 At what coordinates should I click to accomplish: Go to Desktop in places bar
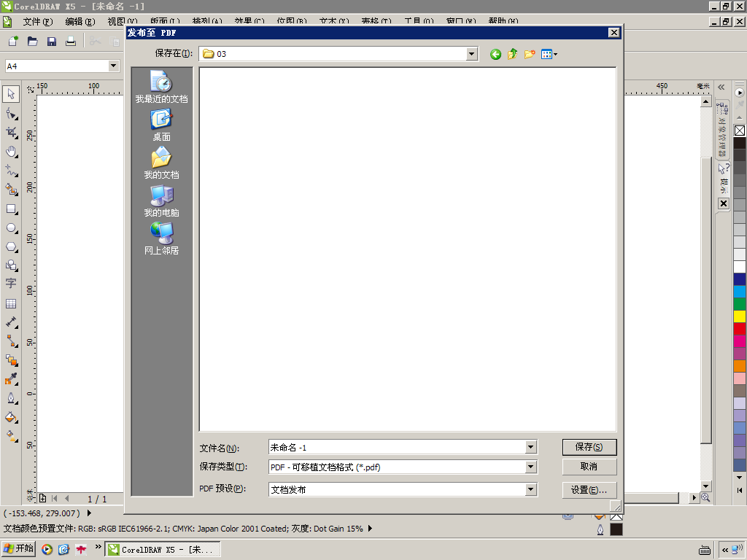161,125
